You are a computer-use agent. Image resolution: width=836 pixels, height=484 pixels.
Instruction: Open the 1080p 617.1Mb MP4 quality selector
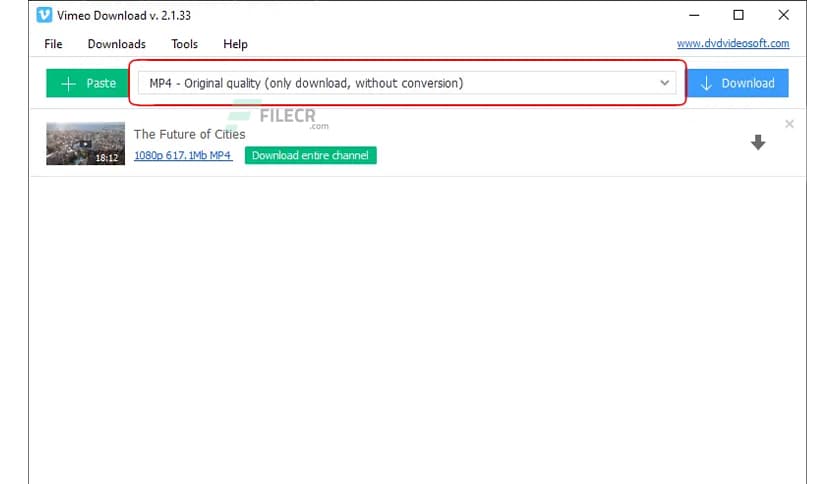pos(183,155)
